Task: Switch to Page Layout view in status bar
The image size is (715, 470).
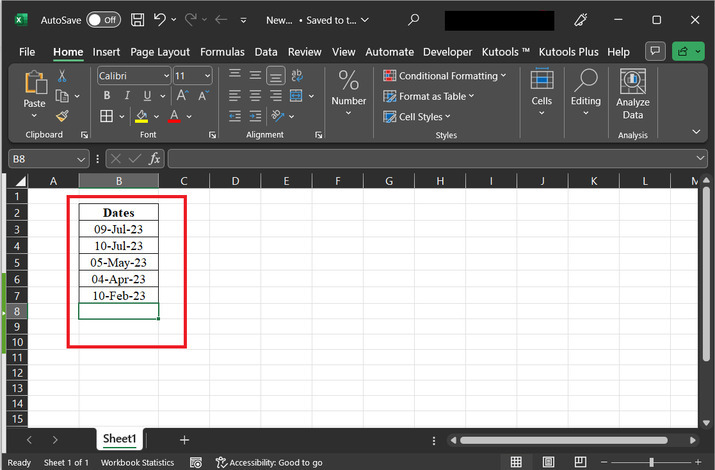Action: (548, 462)
